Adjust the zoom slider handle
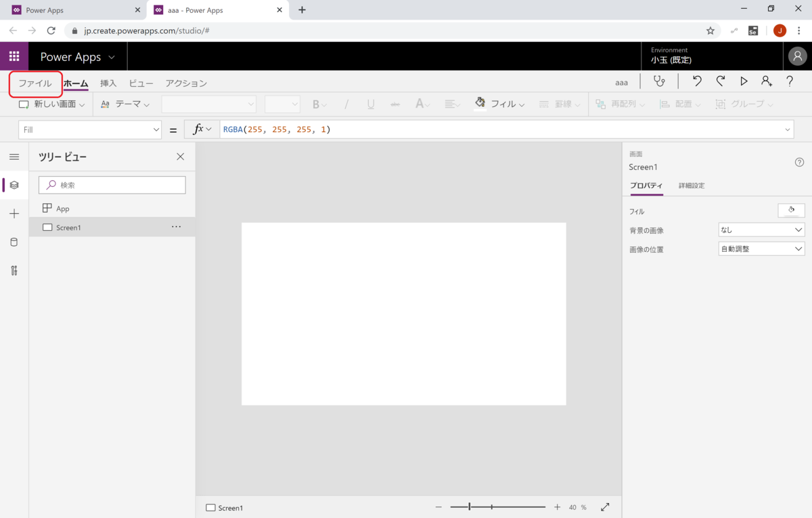Viewport: 812px width, 518px height. (x=469, y=507)
